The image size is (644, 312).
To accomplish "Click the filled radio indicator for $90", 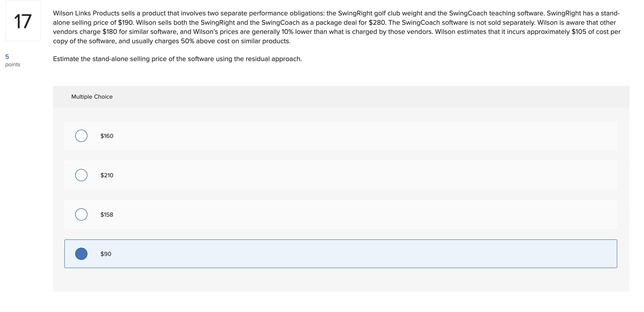I will 81,254.
